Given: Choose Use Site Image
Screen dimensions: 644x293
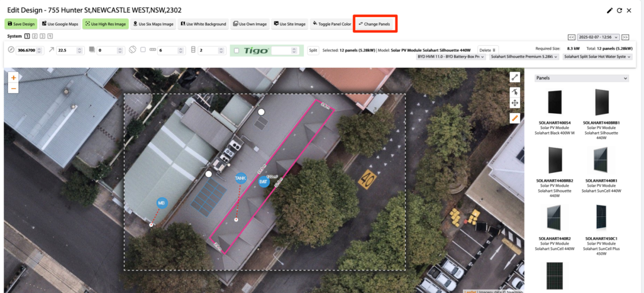Looking at the screenshot, I should 290,25.
